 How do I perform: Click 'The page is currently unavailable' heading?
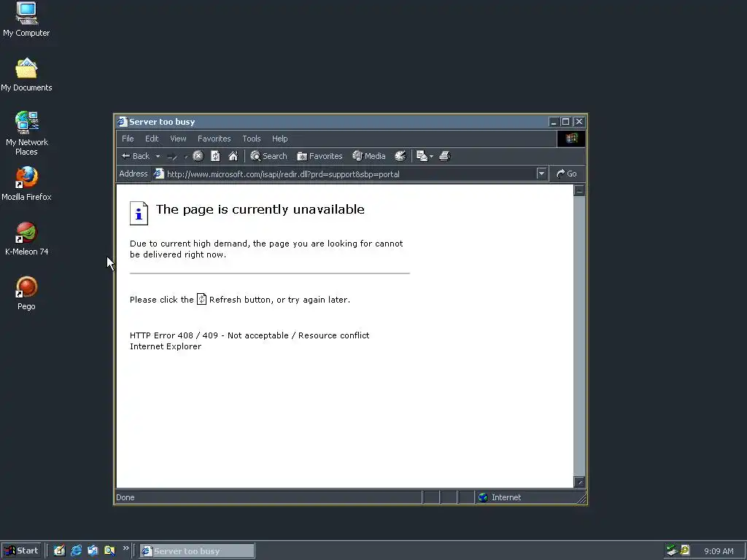(x=260, y=209)
